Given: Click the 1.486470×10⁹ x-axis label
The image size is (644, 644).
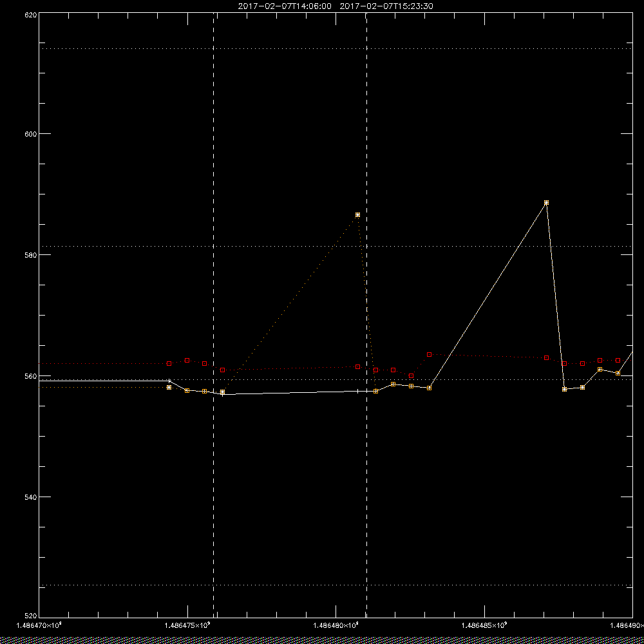Looking at the screenshot, I should [39, 625].
